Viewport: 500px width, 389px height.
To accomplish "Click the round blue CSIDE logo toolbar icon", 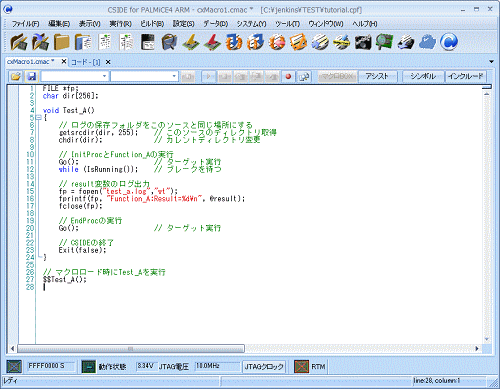I will 449,42.
